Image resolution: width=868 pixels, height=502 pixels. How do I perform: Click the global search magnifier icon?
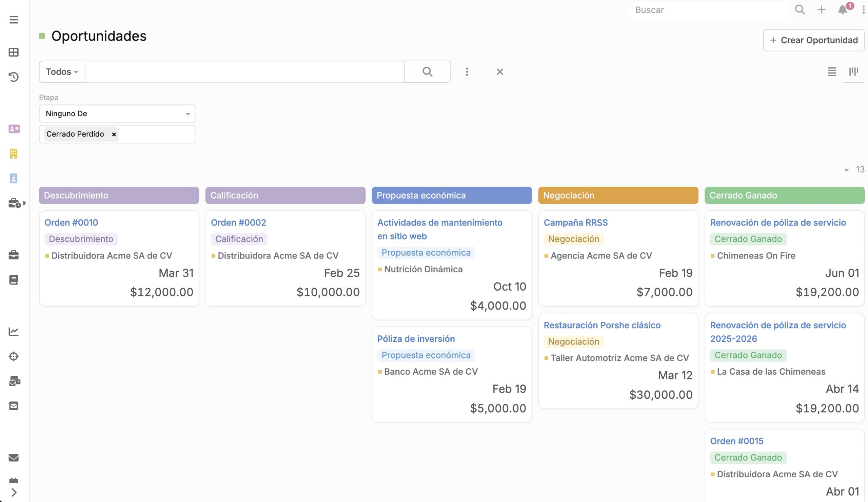(800, 9)
